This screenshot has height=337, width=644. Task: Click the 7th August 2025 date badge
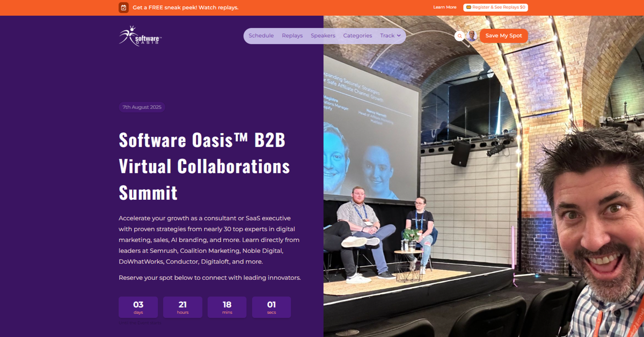click(x=142, y=107)
